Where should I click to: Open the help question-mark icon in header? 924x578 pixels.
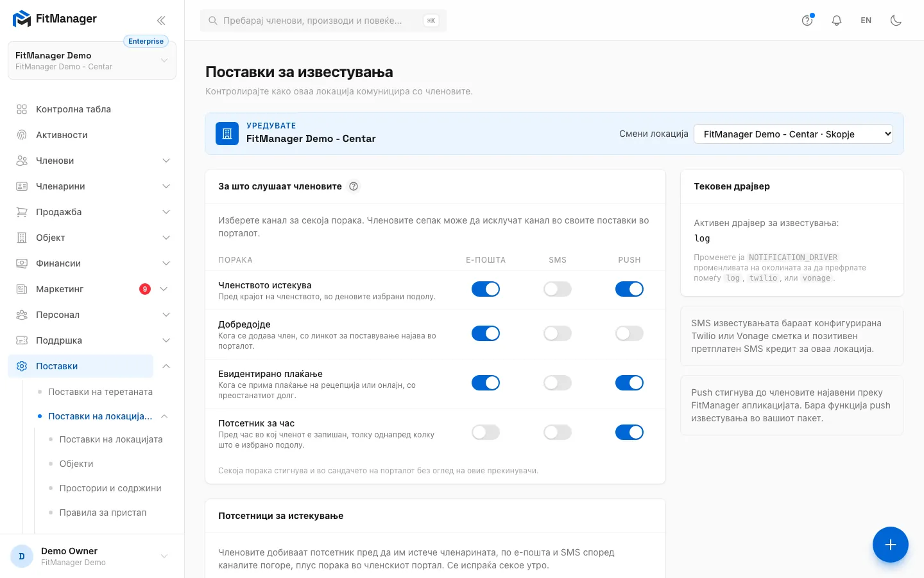tap(807, 21)
